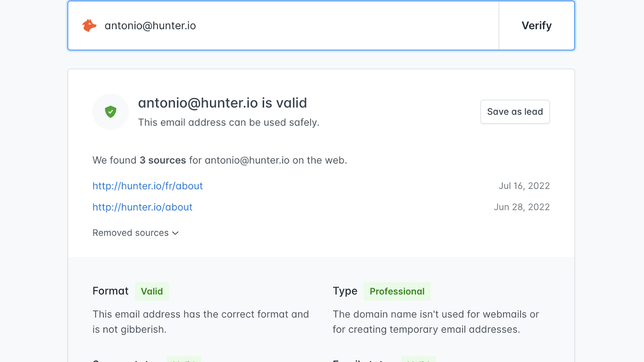Click the Professional badge beside Type
The height and width of the screenshot is (362, 644).
coord(397,292)
